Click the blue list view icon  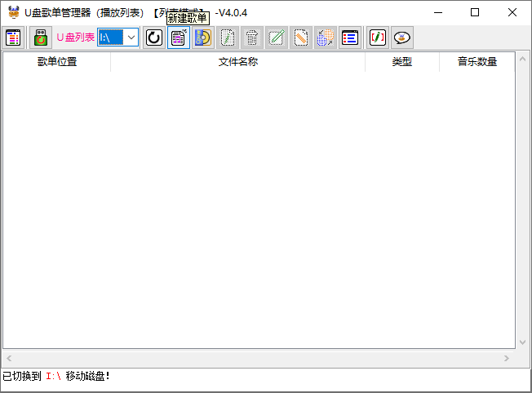tap(349, 38)
